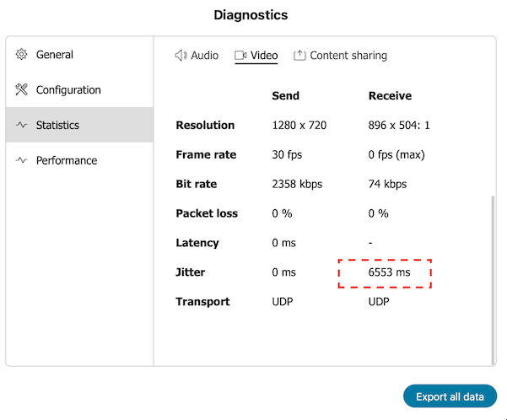
Task: Click the Send column header
Action: [x=285, y=96]
